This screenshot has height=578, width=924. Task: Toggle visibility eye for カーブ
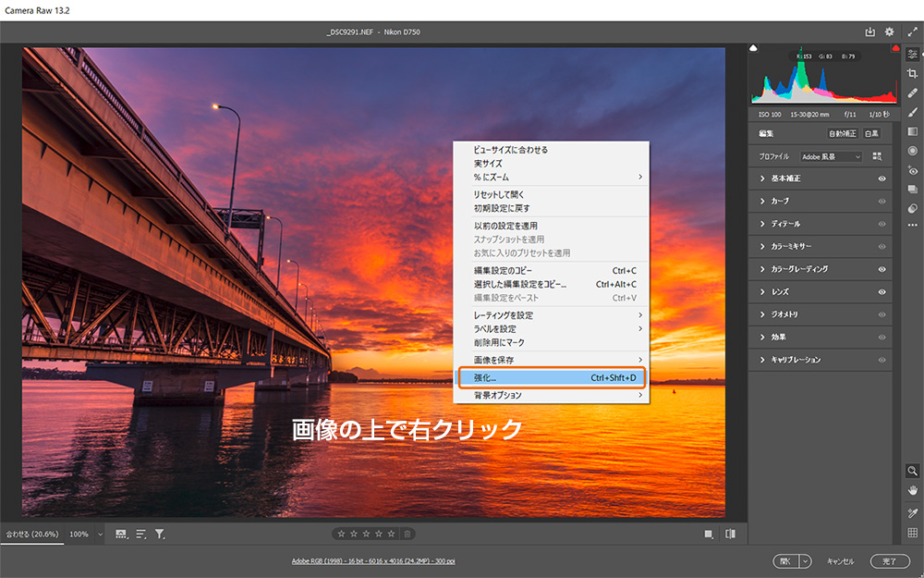pyautogui.click(x=882, y=201)
